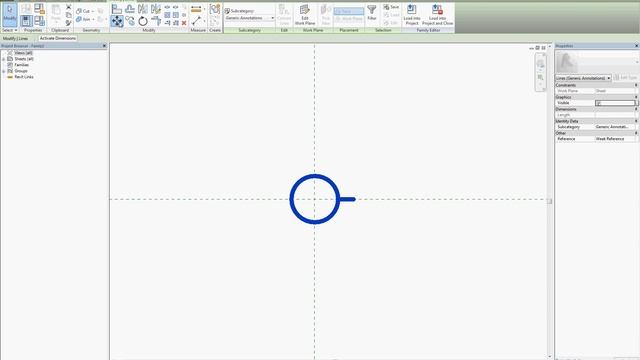640x360 pixels.
Task: Collapse the Graphics section in Properties
Action: point(636,97)
